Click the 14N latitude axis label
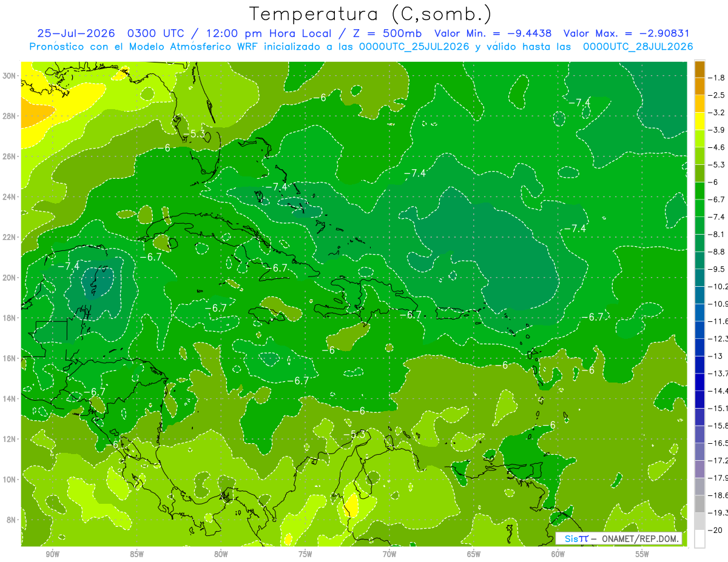Image resolution: width=728 pixels, height=562 pixels. tap(10, 398)
